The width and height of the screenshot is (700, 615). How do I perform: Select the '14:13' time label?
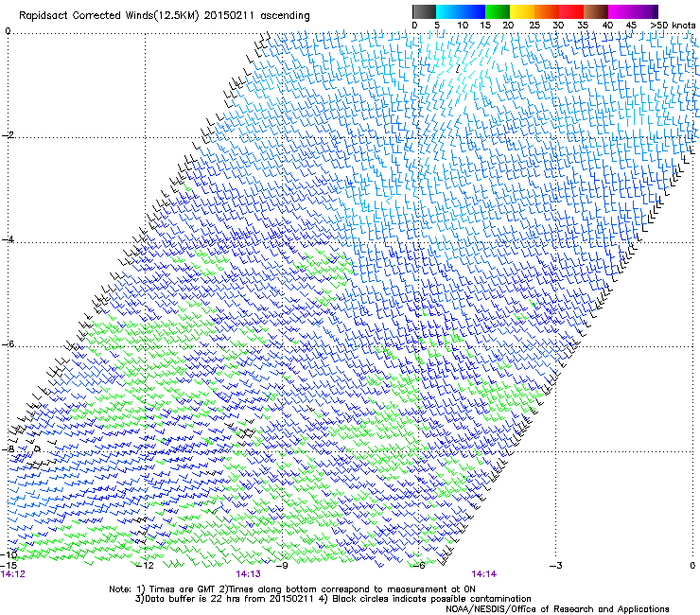248,574
